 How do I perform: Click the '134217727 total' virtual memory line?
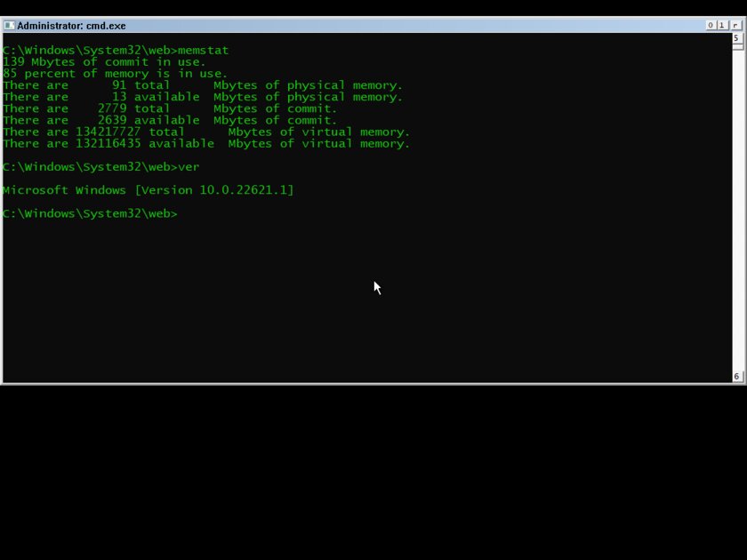pos(205,132)
